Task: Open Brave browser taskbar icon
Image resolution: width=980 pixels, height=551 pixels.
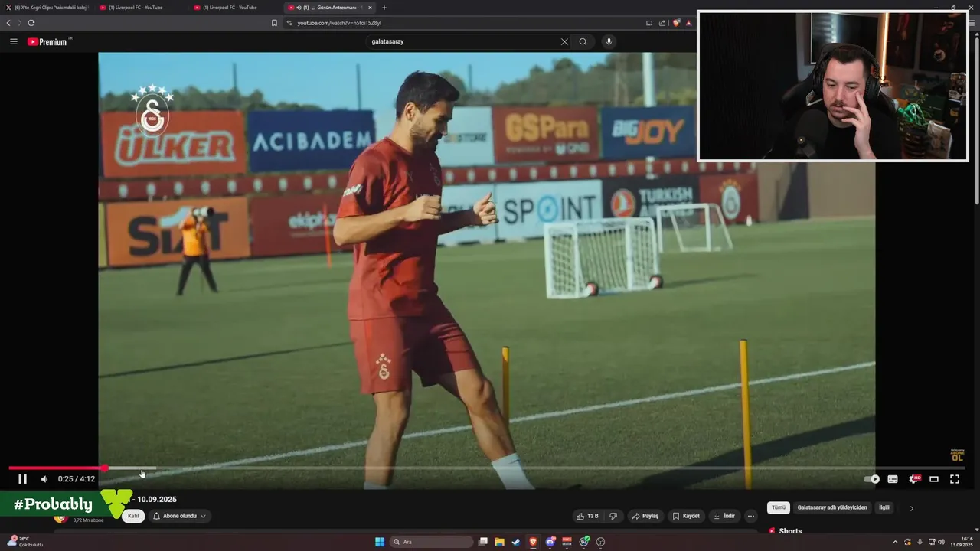Action: (x=533, y=542)
